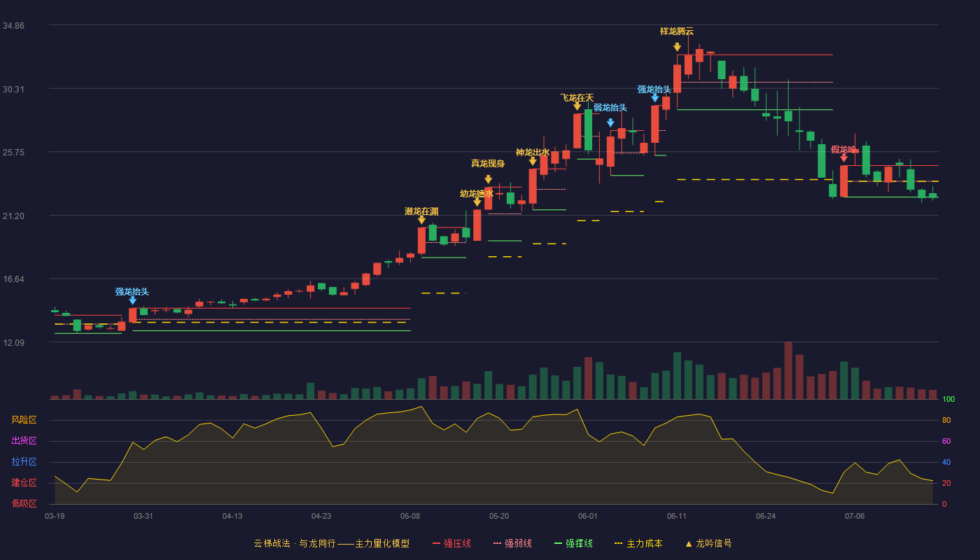Click the 强龙抬头 marker near 06-11
This screenshot has width=980, height=560.
[x=654, y=98]
